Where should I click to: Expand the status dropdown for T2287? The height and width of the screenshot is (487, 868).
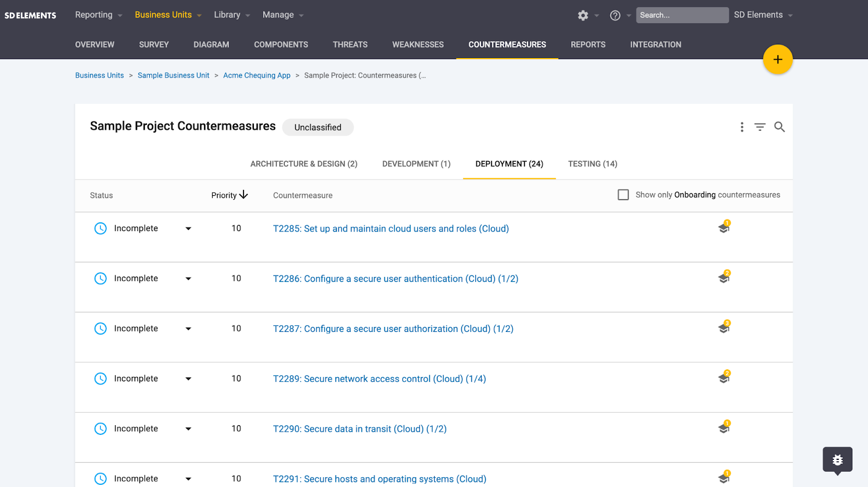coord(188,329)
